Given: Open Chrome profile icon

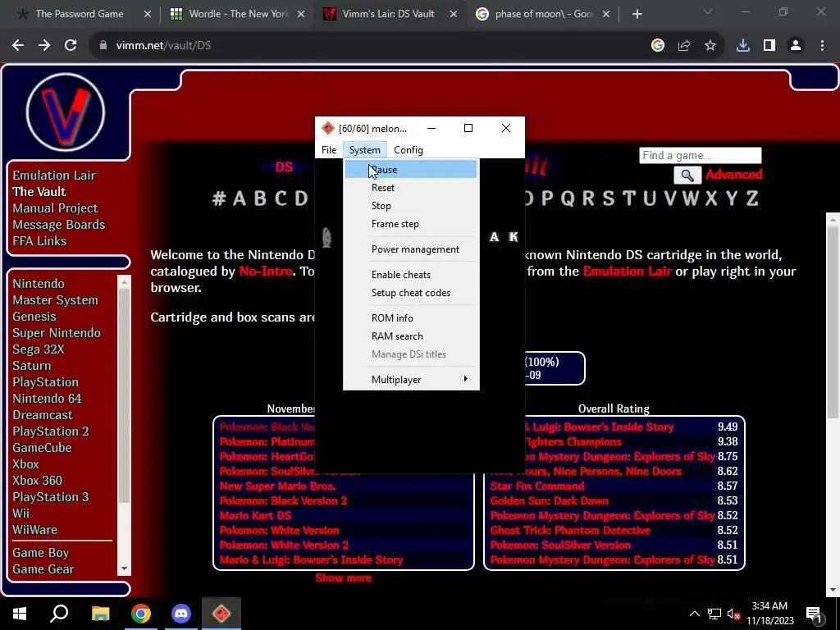Looking at the screenshot, I should coord(796,46).
